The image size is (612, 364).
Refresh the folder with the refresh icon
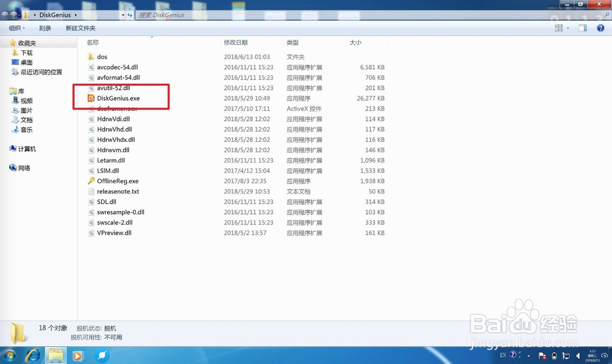130,15
